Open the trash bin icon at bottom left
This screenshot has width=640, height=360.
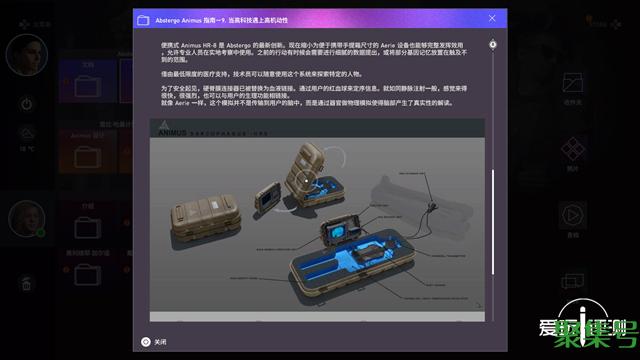click(26, 283)
